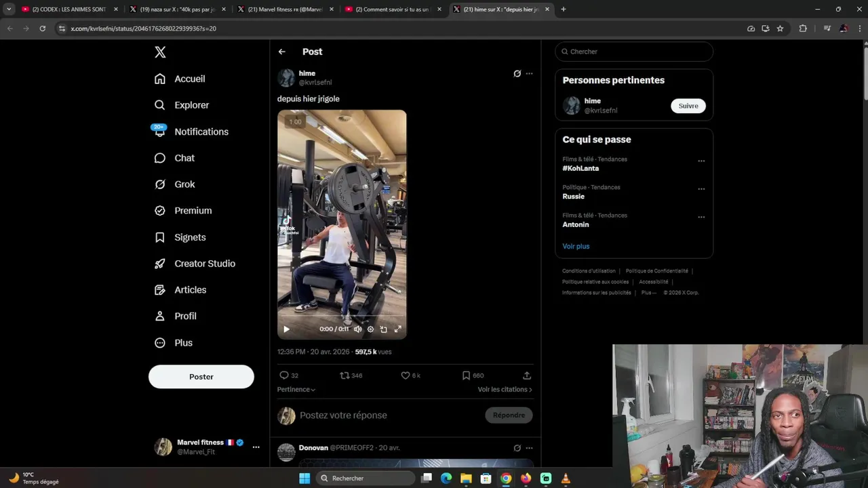Open Signets bookmarks page
Screen dimensions: 868x488
(180, 237)
